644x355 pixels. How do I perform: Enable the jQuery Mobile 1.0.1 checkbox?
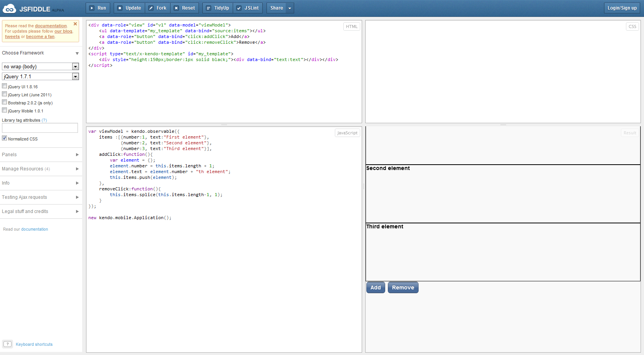(x=5, y=110)
